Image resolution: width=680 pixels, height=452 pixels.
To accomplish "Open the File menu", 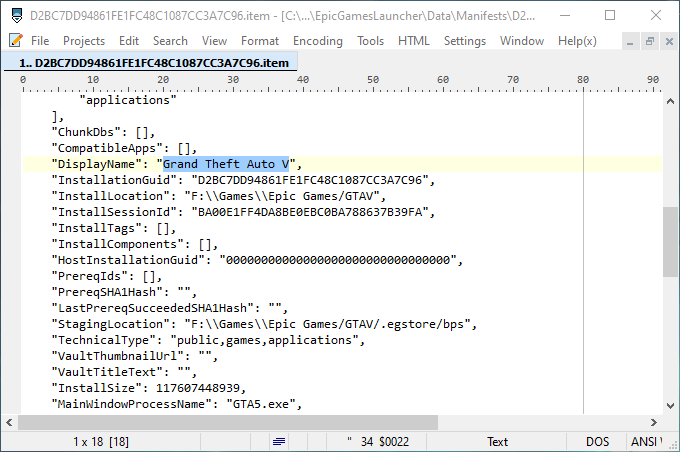I will 40,41.
